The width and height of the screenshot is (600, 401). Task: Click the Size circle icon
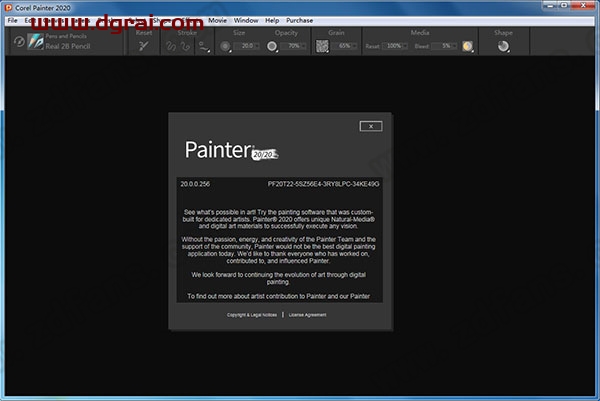pyautogui.click(x=226, y=46)
